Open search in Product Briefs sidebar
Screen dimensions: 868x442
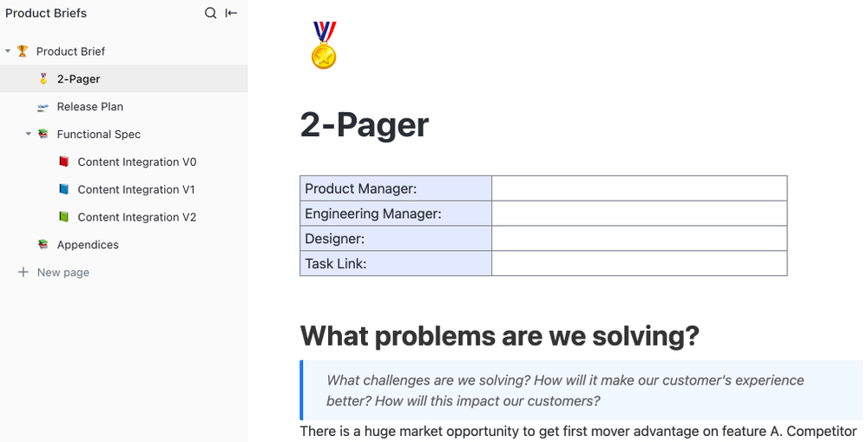tap(210, 13)
